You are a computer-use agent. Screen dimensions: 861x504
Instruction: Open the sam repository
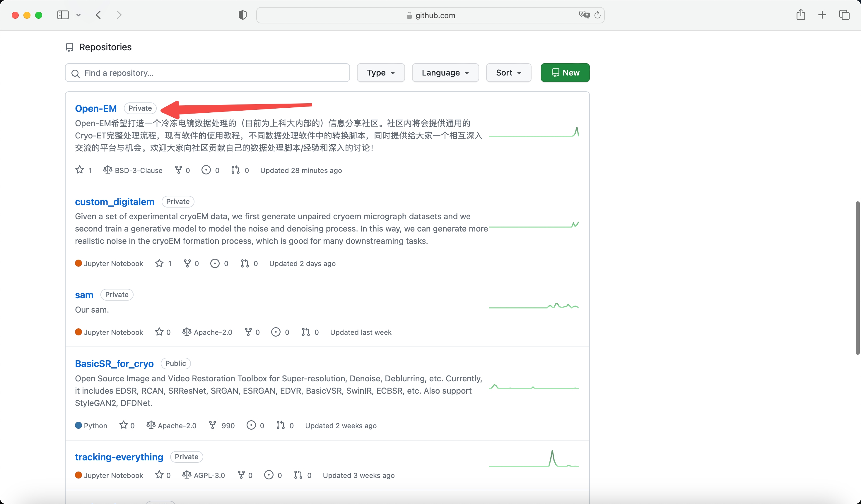click(x=84, y=295)
